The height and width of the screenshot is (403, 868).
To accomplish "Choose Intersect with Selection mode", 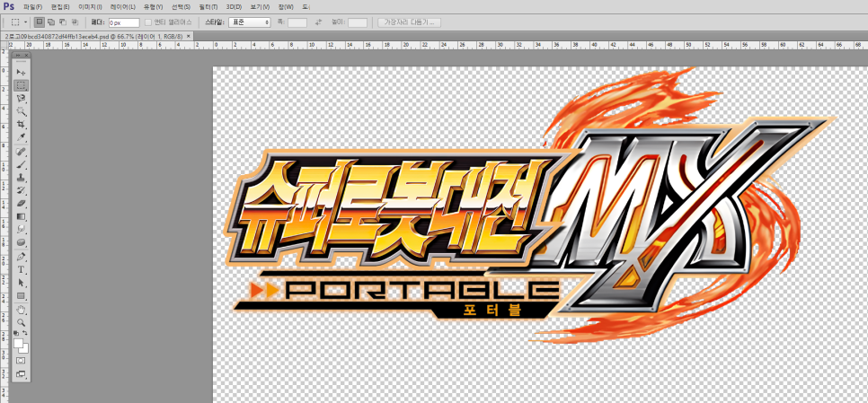I will 75,22.
